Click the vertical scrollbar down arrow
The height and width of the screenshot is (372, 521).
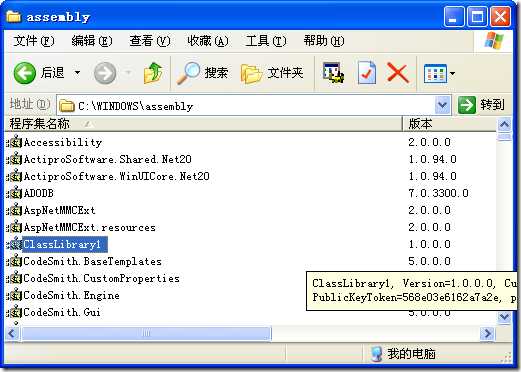[504, 317]
